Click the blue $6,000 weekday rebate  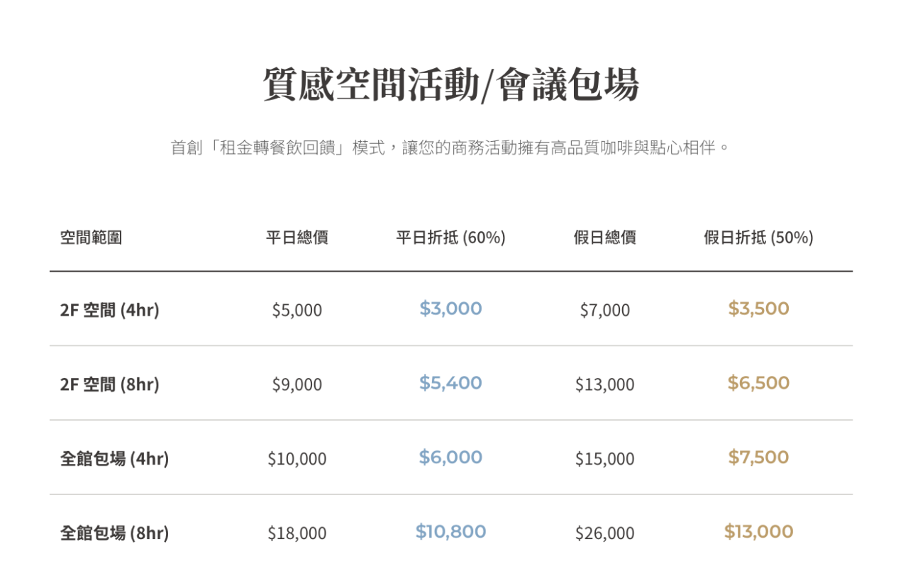coord(450,457)
